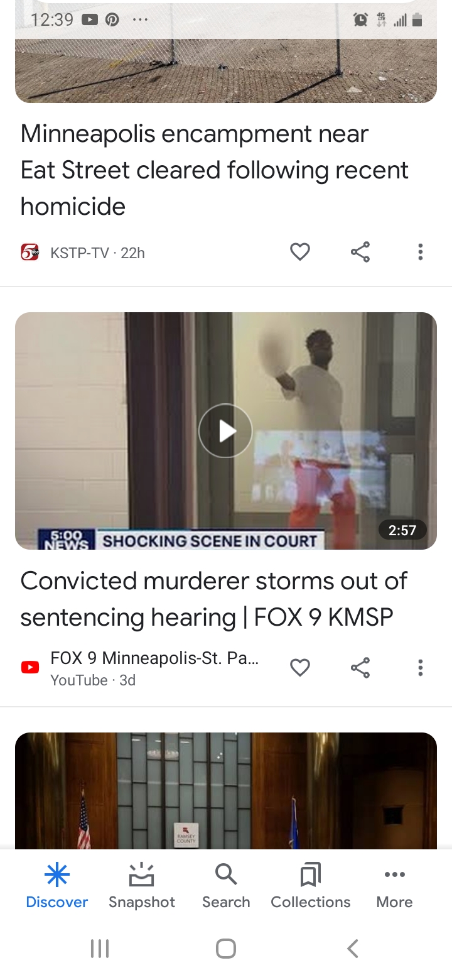Share the FOX 9 sentencing hearing video
Image resolution: width=452 pixels, height=980 pixels.
click(360, 667)
